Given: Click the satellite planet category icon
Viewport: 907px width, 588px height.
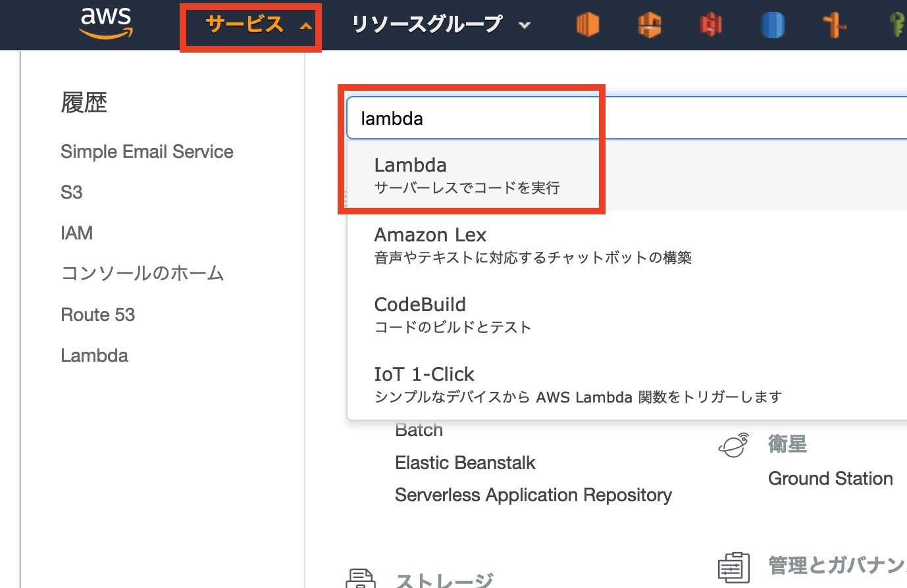Looking at the screenshot, I should [x=733, y=445].
